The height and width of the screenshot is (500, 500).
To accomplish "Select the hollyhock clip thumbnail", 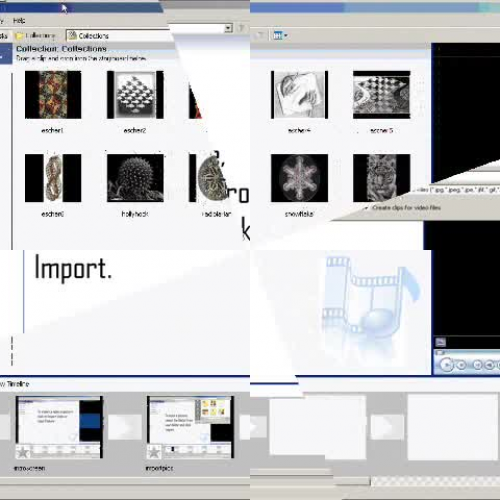I will coord(135,178).
